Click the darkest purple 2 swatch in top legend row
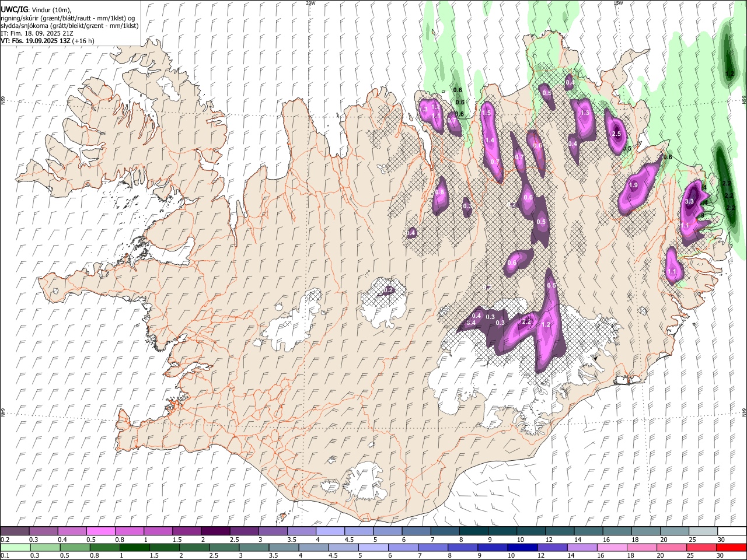 point(215,531)
